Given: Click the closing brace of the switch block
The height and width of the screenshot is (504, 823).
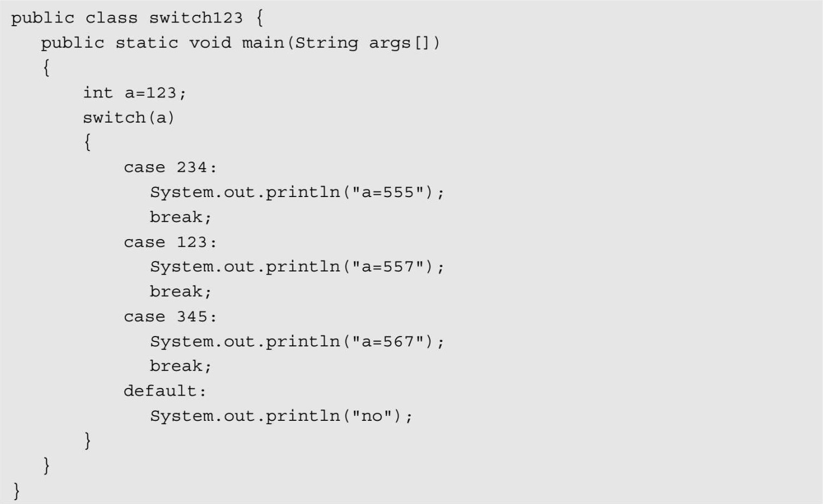Looking at the screenshot, I should pyautogui.click(x=87, y=441).
